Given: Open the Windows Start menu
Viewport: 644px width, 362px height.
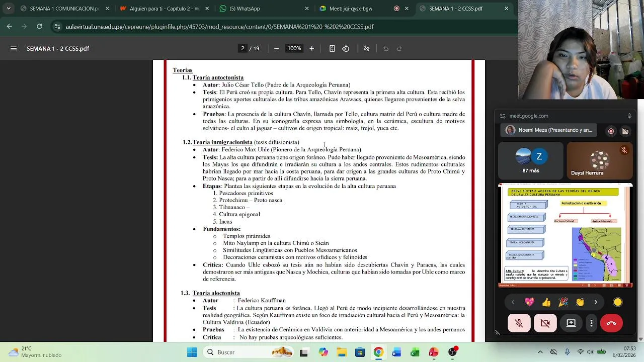Looking at the screenshot, I should 192,352.
